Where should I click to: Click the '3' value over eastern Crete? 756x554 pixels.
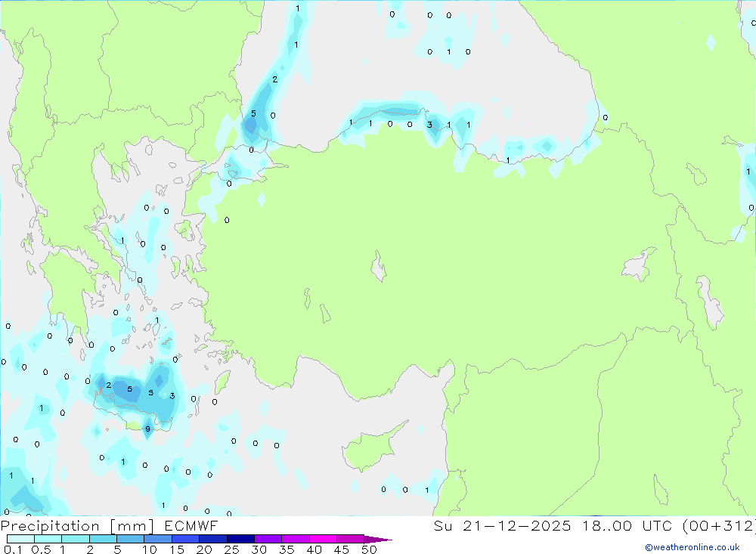coord(172,396)
